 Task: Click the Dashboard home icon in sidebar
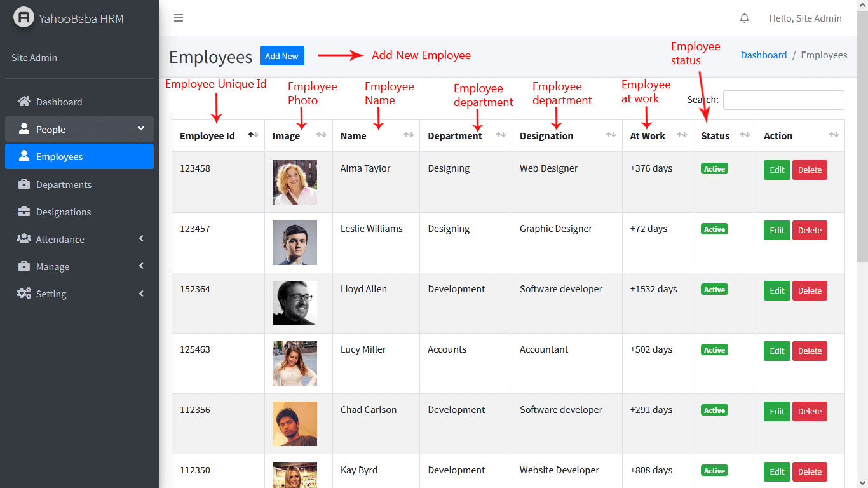24,102
